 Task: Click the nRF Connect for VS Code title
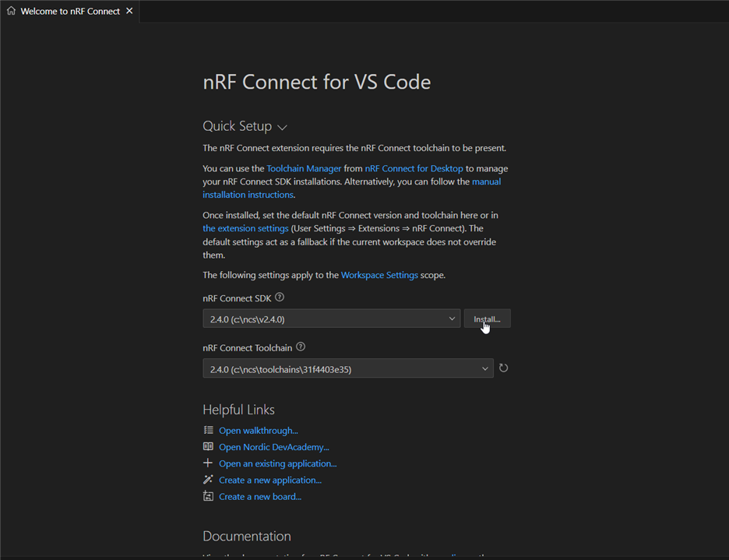click(317, 83)
